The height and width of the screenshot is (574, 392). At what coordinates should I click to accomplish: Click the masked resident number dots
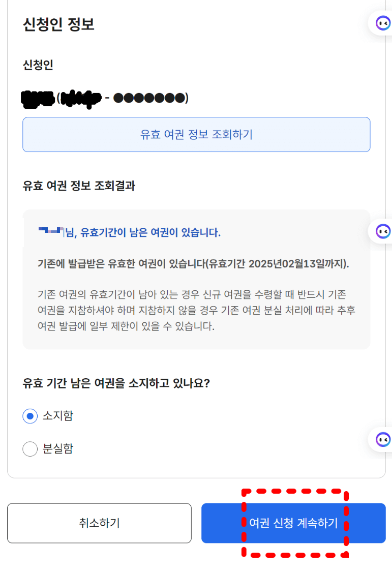pyautogui.click(x=149, y=98)
